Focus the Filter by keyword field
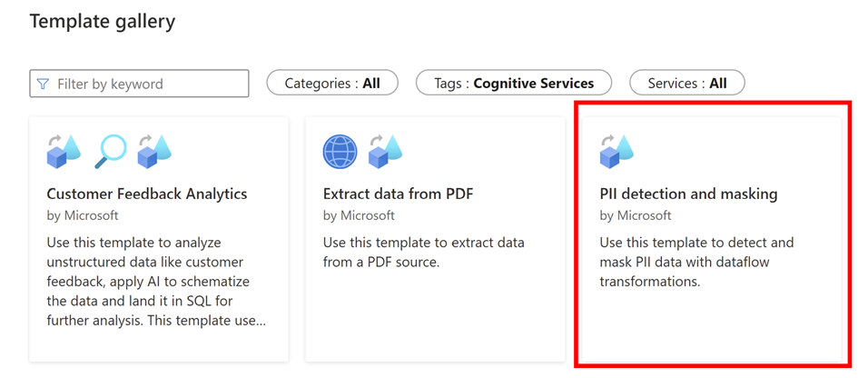Viewport: 868px width, 378px height. [x=139, y=84]
